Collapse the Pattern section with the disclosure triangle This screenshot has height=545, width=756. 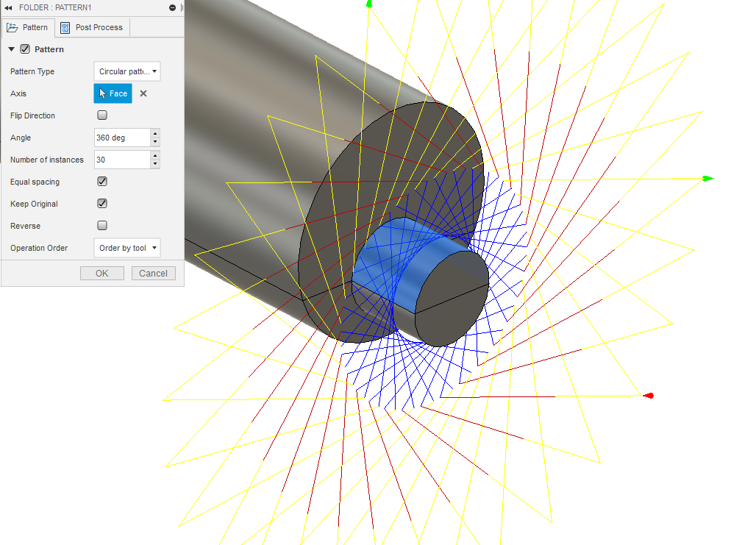12,49
